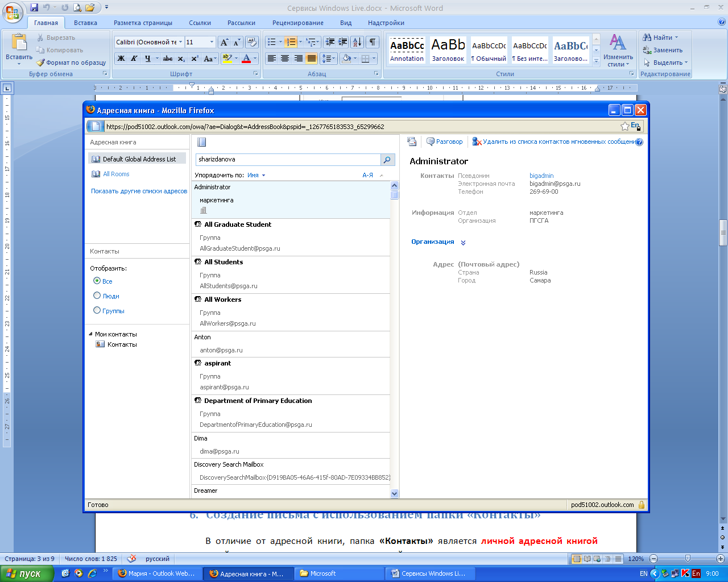Open the font color dropdown arrow
This screenshot has height=582, width=728.
(x=255, y=59)
